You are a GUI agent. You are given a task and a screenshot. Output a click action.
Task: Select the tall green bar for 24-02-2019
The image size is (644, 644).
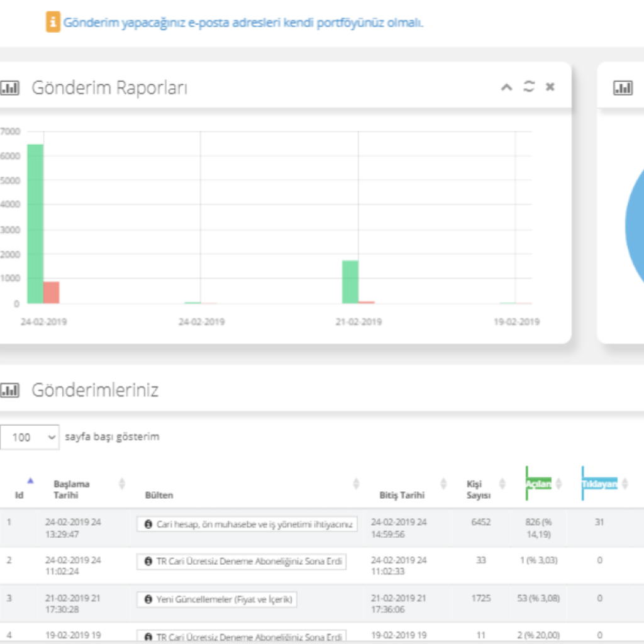tap(35, 224)
